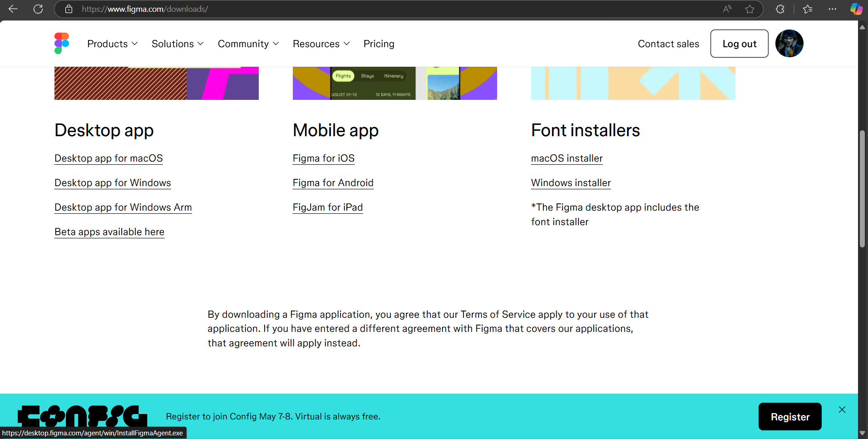
Task: Click the address bar URL field
Action: pyautogui.click(x=363, y=9)
